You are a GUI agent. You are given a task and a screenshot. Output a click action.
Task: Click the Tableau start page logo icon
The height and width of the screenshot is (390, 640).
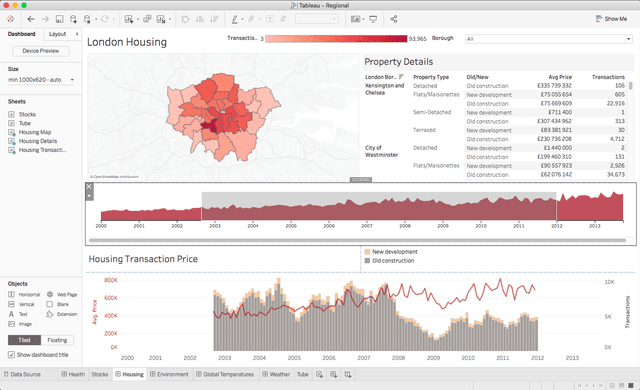pos(11,19)
